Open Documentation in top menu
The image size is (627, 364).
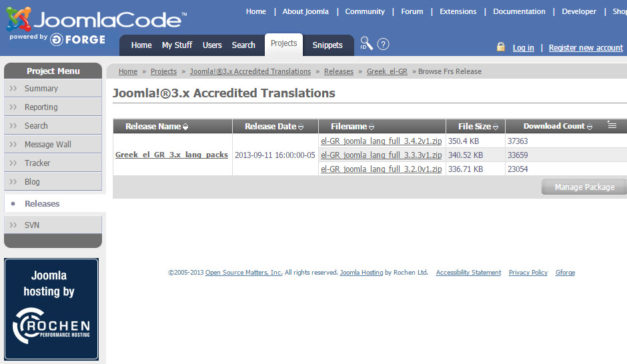519,11
